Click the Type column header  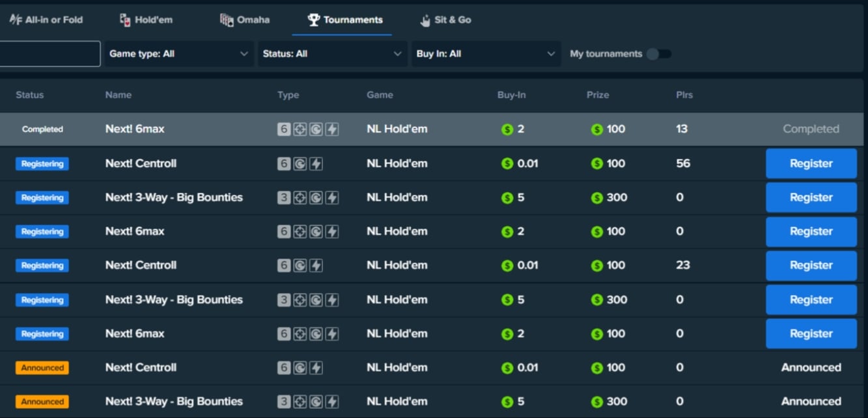tap(288, 95)
